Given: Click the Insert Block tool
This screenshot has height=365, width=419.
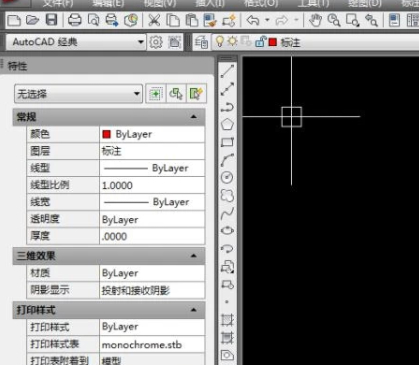Looking at the screenshot, I should (x=227, y=267).
